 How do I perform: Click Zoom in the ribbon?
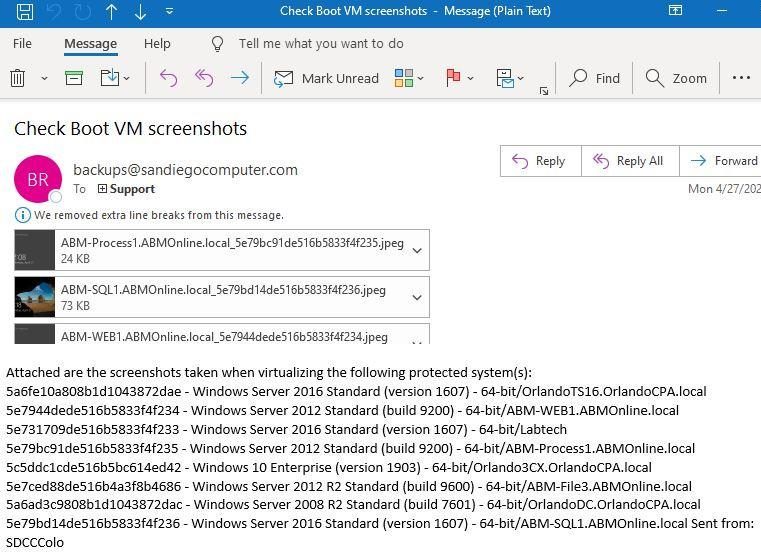click(x=676, y=78)
